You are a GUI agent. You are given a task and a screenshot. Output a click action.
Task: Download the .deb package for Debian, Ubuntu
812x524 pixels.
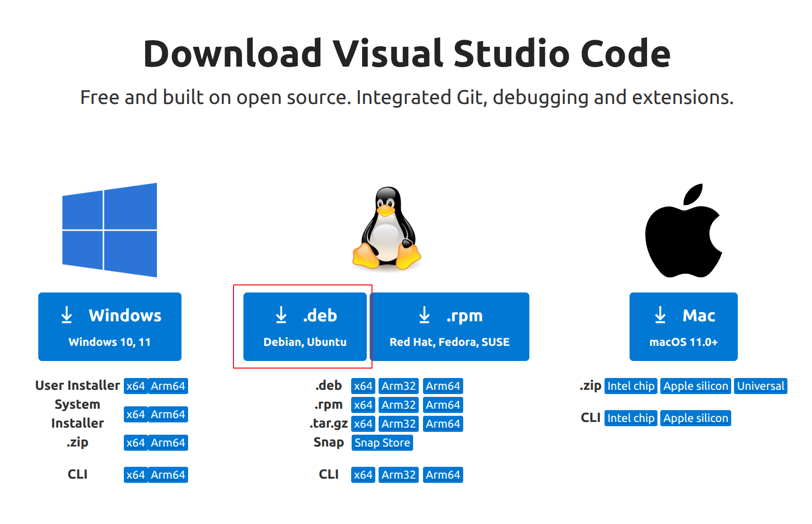click(305, 326)
